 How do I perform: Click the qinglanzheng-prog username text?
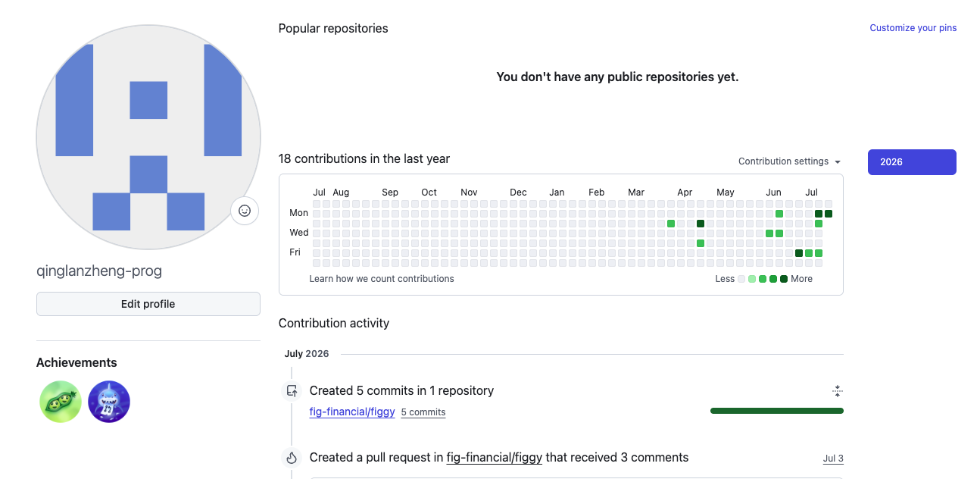(x=99, y=271)
